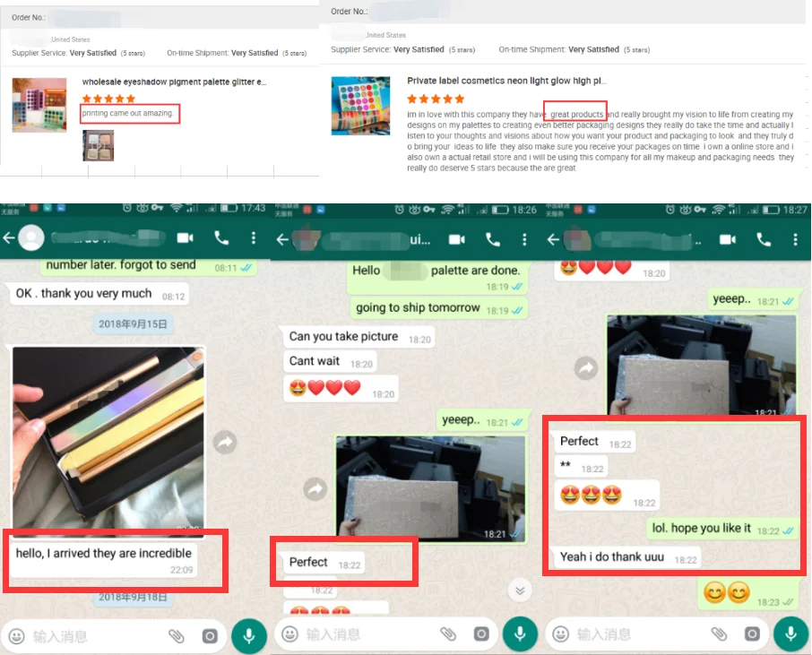Select 'palette are done.' message
This screenshot has width=812, height=655.
tap(437, 277)
